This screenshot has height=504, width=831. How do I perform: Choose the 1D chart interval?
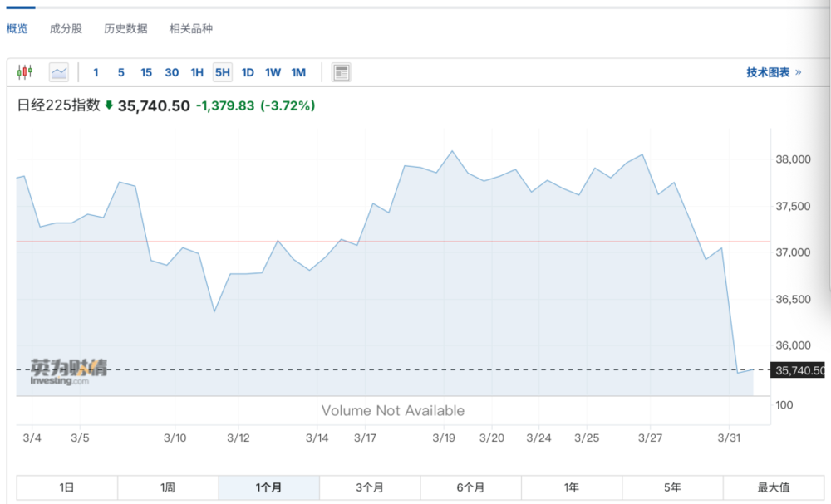click(248, 72)
